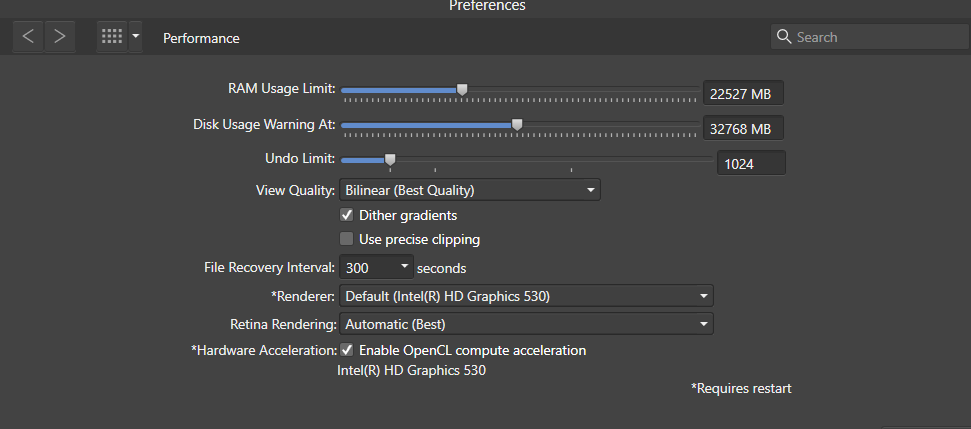Select the Disk Usage Warning value field
Viewport: 971px width, 429px height.
coord(743,129)
